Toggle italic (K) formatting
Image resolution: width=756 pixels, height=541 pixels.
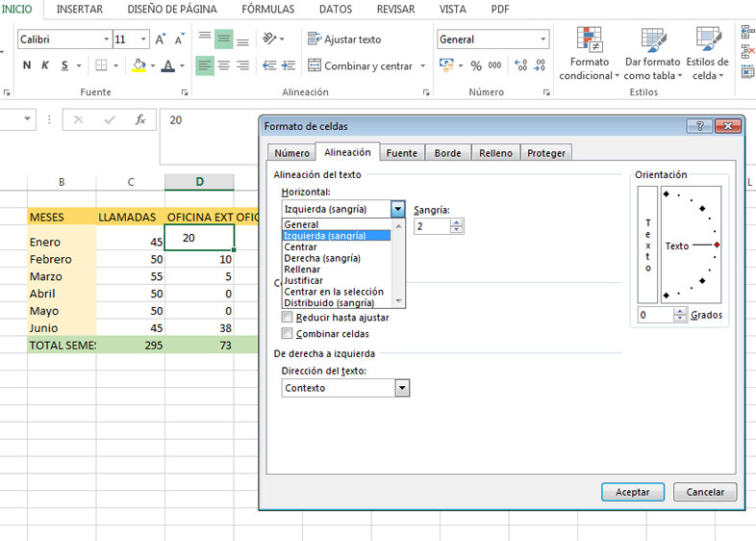tap(45, 65)
